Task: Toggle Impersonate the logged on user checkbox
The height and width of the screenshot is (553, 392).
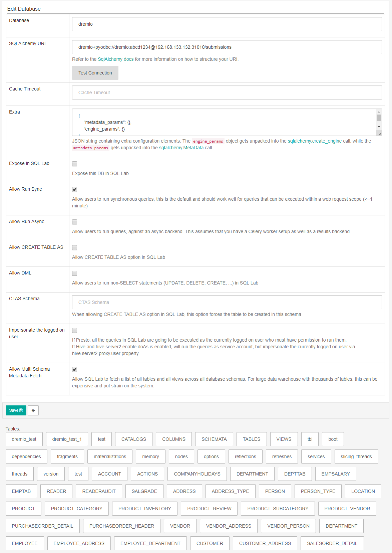Action: click(x=75, y=331)
